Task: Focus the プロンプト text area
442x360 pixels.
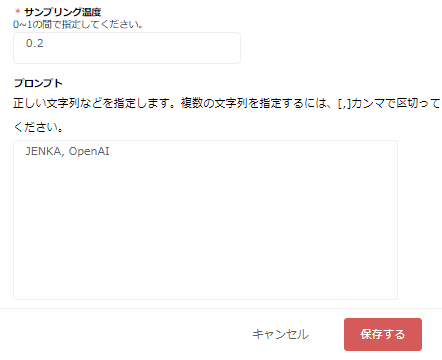Action: tap(205, 220)
